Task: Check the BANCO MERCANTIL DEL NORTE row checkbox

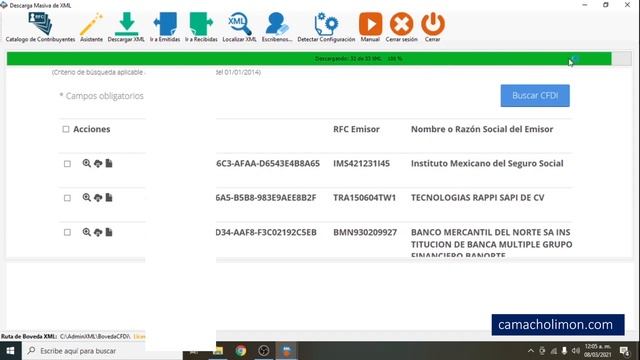Action: [x=67, y=232]
